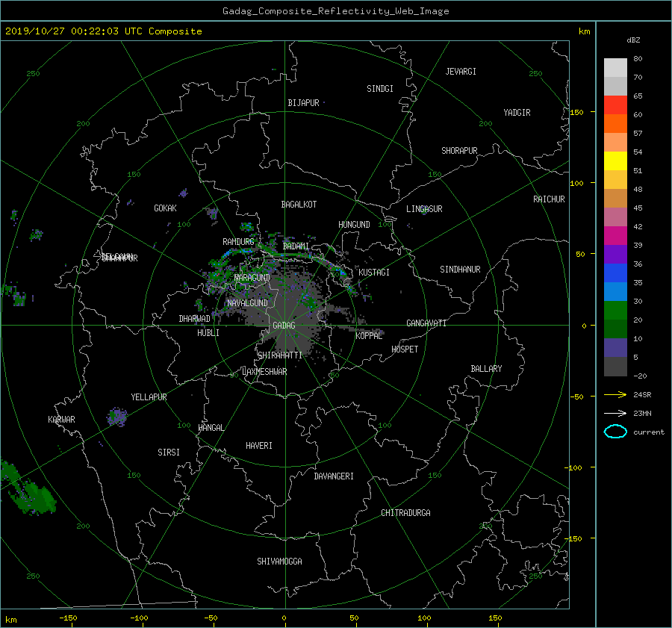Viewport: 672px width, 628px height.
Task: Click the cyan 'current' ellipse legend icon
Action: (615, 432)
